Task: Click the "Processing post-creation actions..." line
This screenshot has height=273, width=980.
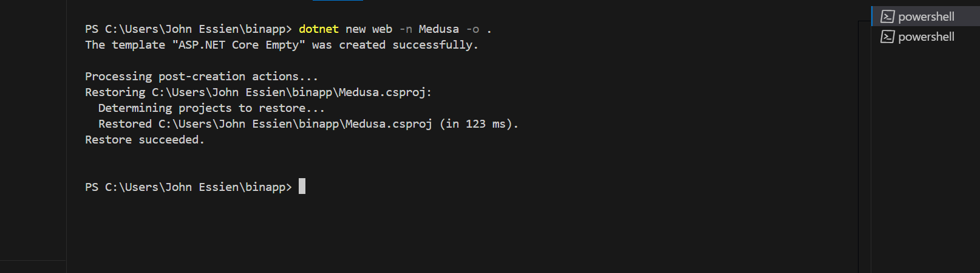Action: point(202,77)
